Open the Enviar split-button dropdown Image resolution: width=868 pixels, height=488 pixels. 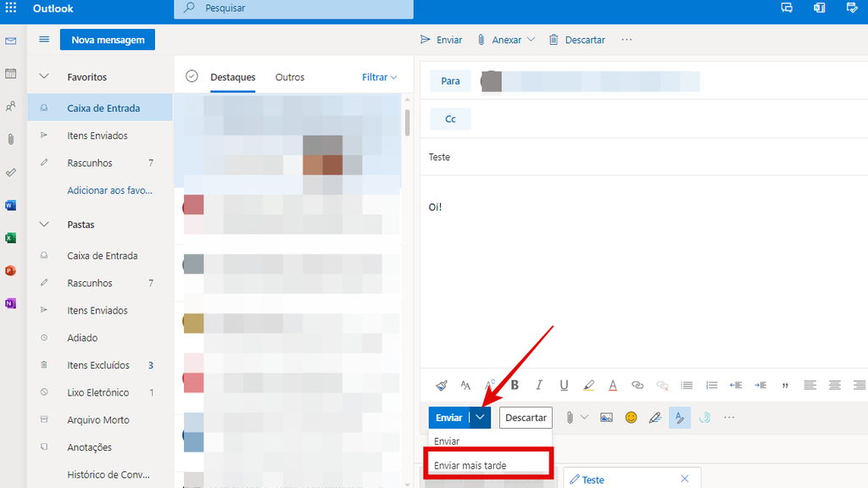[x=479, y=417]
